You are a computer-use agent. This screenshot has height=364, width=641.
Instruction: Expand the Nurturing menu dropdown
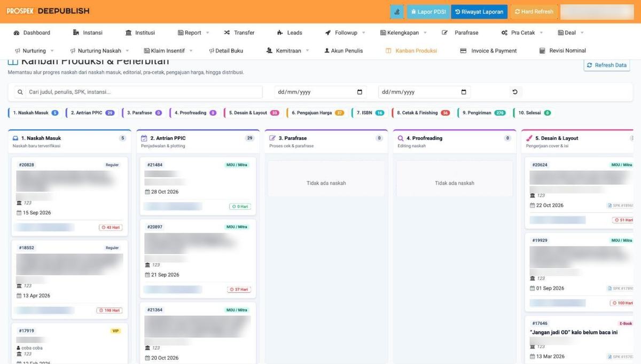point(52,51)
